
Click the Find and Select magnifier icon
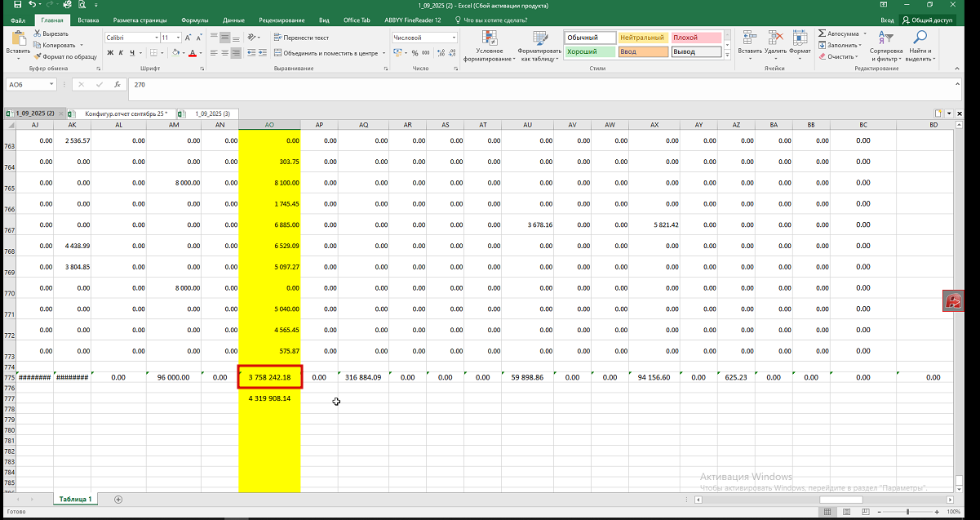(x=920, y=38)
